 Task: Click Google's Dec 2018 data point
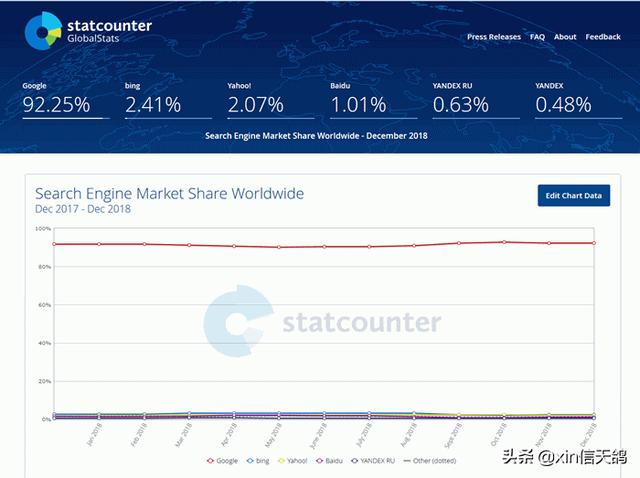click(x=594, y=243)
